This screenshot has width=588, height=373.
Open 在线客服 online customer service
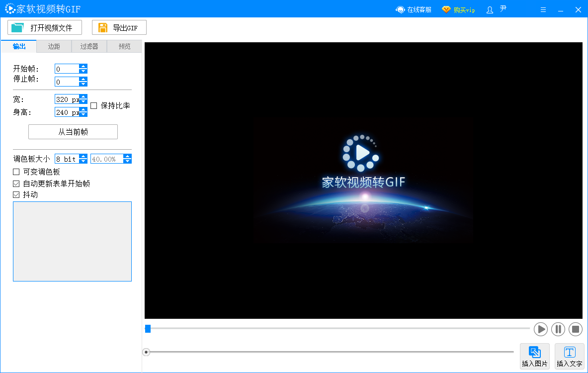(x=413, y=9)
